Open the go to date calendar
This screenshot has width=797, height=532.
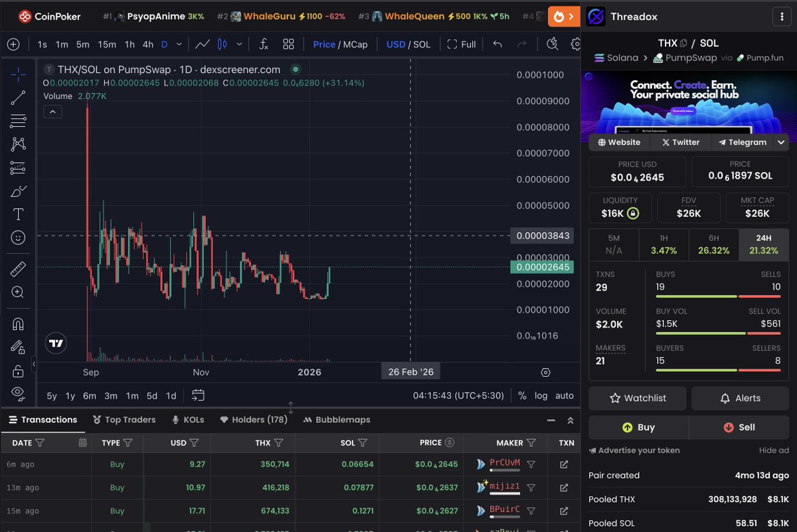(198, 396)
